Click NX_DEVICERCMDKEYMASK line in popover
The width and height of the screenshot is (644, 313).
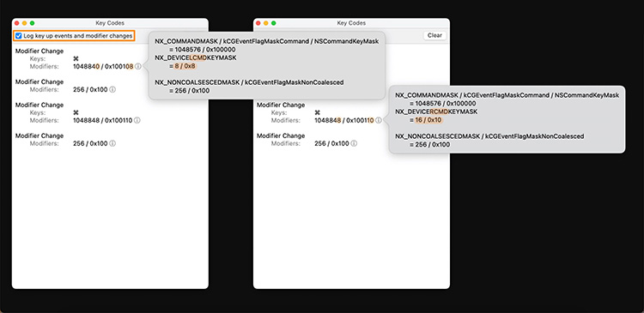(x=436, y=111)
